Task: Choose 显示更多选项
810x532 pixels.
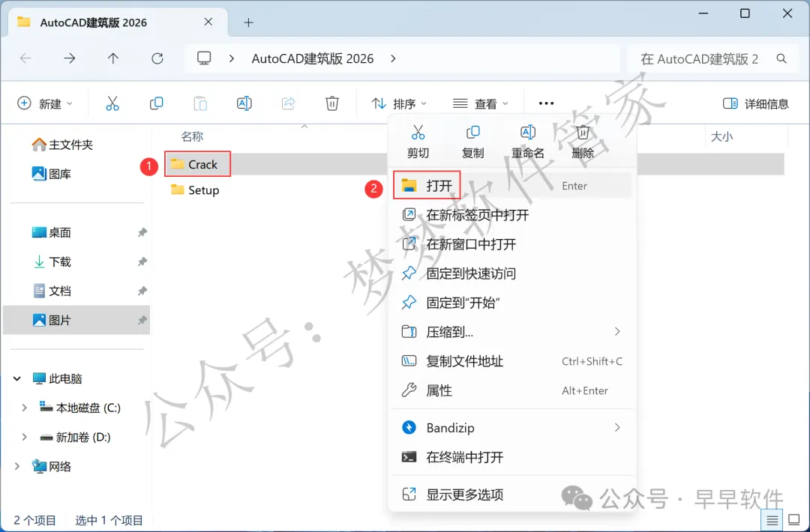Action: point(512,495)
